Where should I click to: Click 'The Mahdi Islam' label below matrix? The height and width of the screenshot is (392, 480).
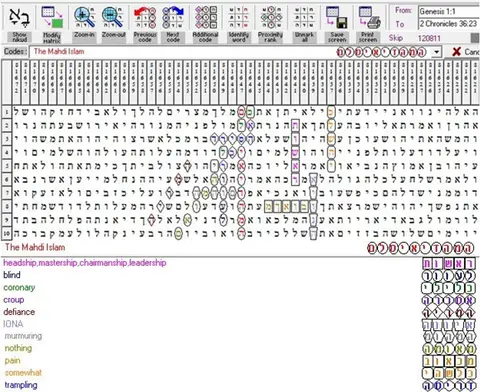(35, 247)
